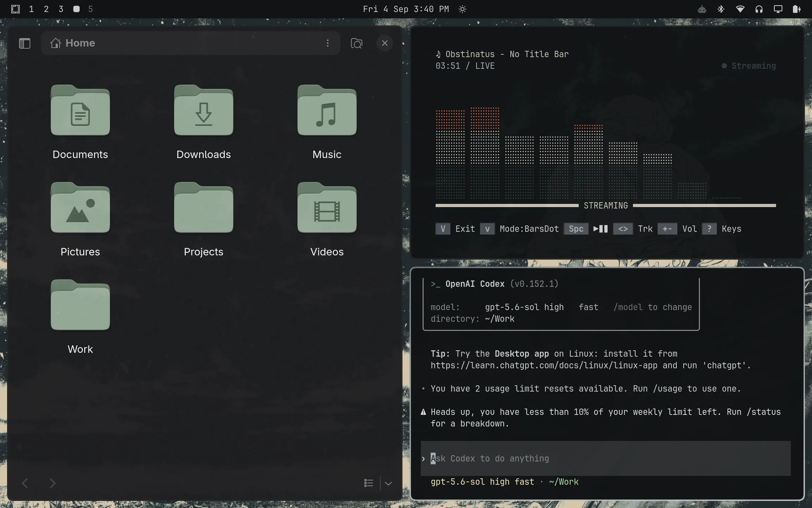Open the robot assistant tray icon
This screenshot has width=812, height=508.
point(702,9)
